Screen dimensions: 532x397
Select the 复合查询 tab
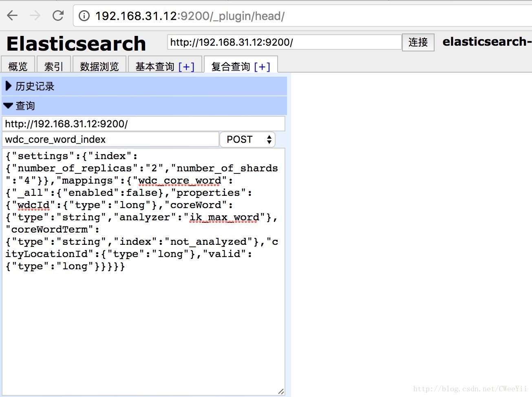click(231, 67)
